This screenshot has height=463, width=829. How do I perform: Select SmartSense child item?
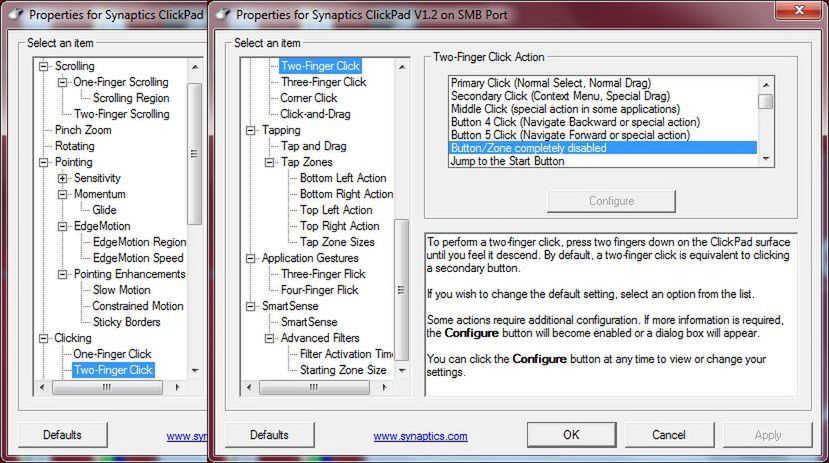point(309,322)
